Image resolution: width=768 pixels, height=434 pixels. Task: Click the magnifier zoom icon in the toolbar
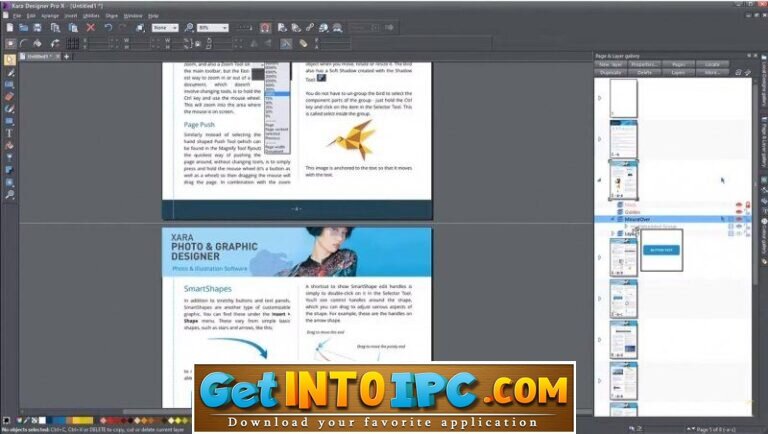(x=189, y=28)
